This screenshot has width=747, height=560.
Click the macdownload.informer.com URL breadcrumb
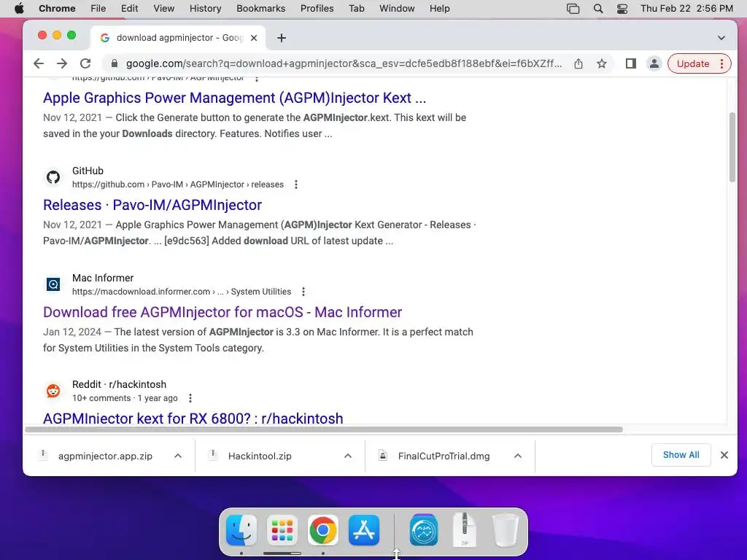(x=182, y=292)
